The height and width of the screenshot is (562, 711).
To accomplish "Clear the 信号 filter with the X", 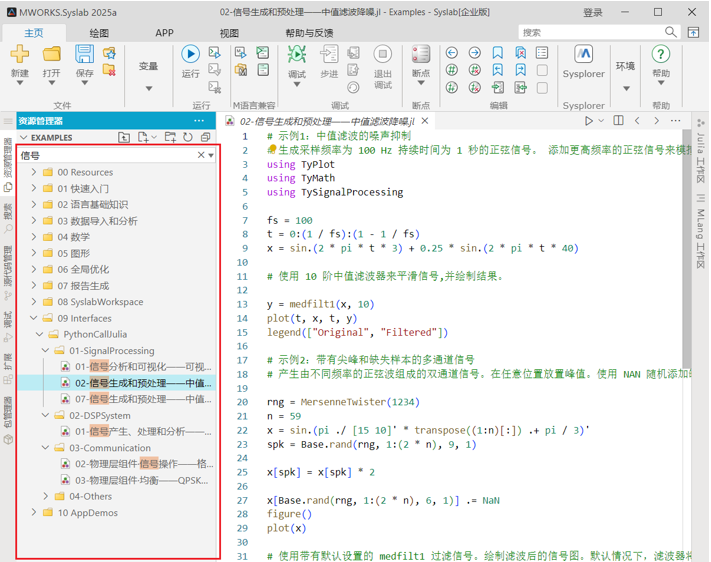I will point(201,155).
